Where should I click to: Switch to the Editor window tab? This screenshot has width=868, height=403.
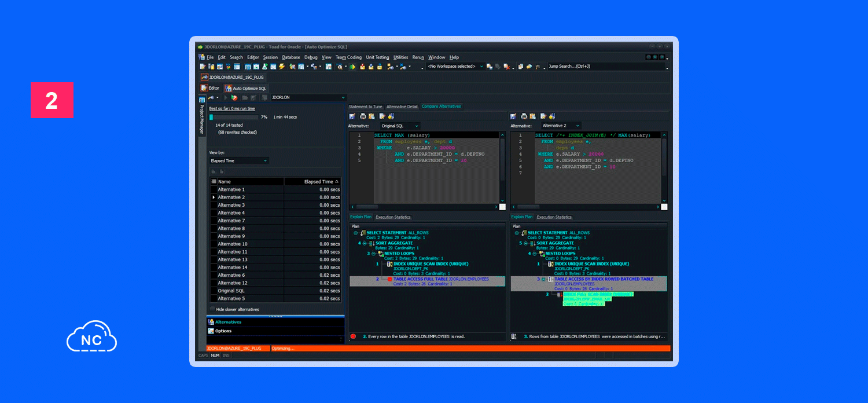point(210,88)
